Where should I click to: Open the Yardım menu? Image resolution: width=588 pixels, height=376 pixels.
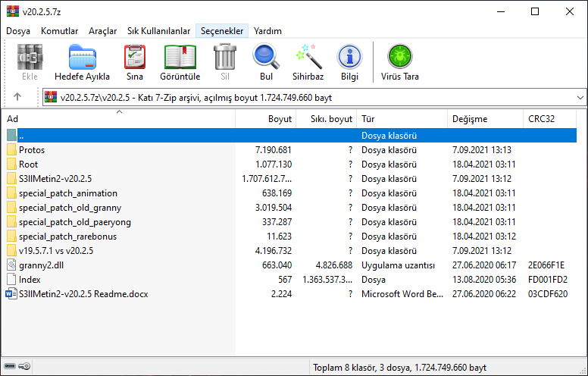(267, 31)
